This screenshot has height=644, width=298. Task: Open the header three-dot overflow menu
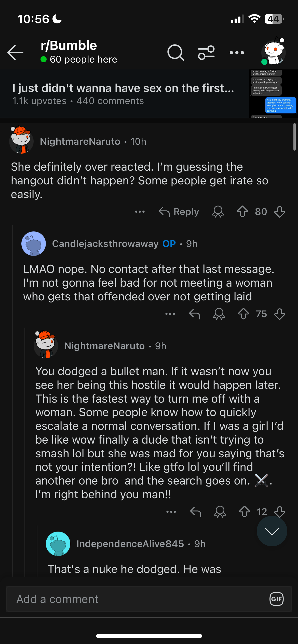click(x=237, y=53)
